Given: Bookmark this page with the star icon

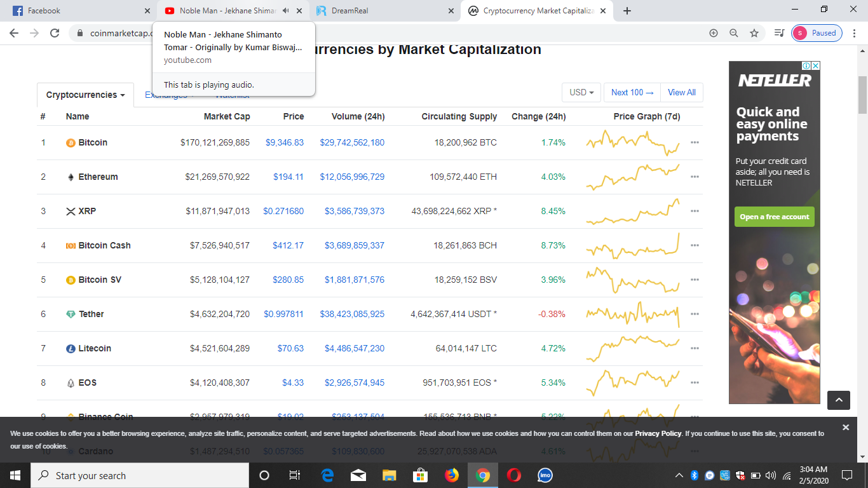Looking at the screenshot, I should [x=754, y=33].
